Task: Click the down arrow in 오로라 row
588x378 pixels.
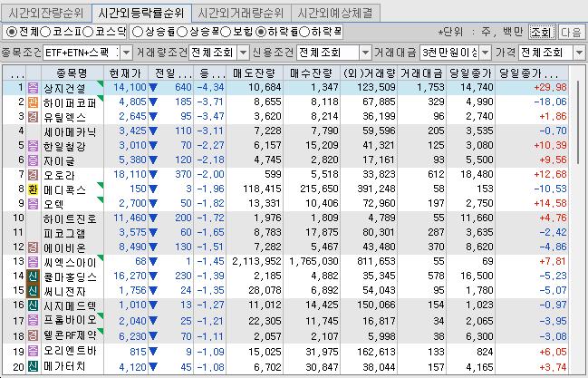Action: (153, 175)
